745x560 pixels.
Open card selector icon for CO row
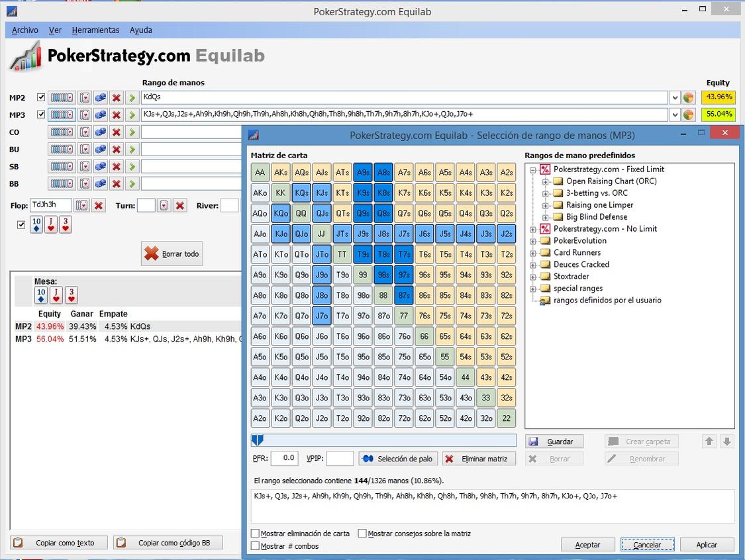[85, 132]
